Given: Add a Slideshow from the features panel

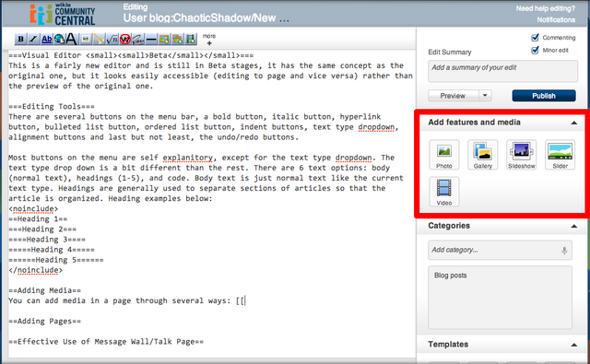Looking at the screenshot, I should click(522, 155).
